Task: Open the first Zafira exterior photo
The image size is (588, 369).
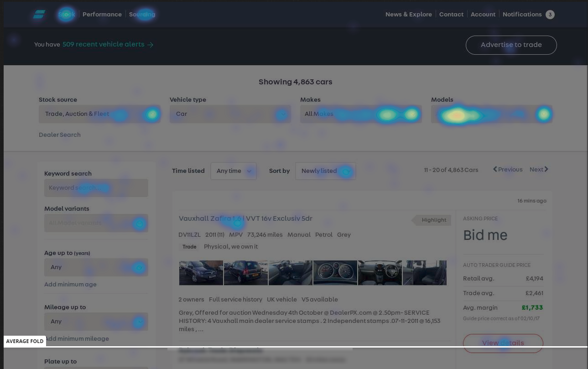Action: pyautogui.click(x=201, y=273)
